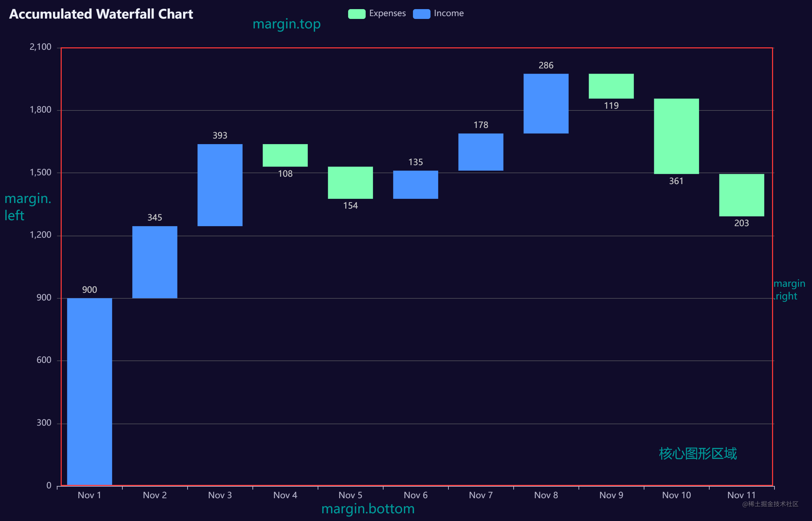The image size is (812, 521).
Task: Click the Accumulated Waterfall Chart title
Action: (x=101, y=14)
